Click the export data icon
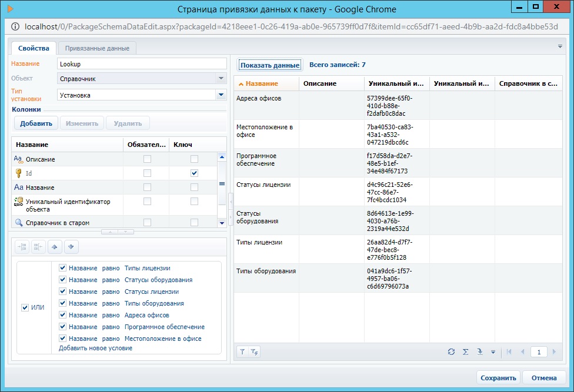 pos(479,352)
